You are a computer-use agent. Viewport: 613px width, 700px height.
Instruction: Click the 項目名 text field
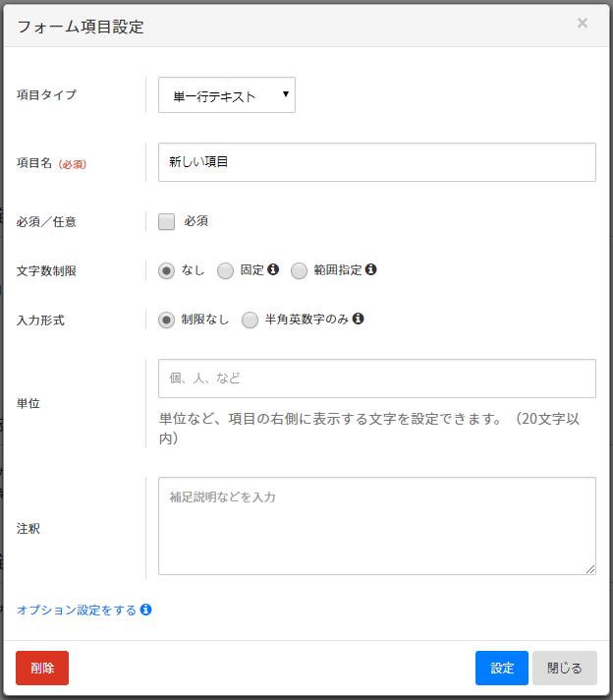tap(376, 162)
